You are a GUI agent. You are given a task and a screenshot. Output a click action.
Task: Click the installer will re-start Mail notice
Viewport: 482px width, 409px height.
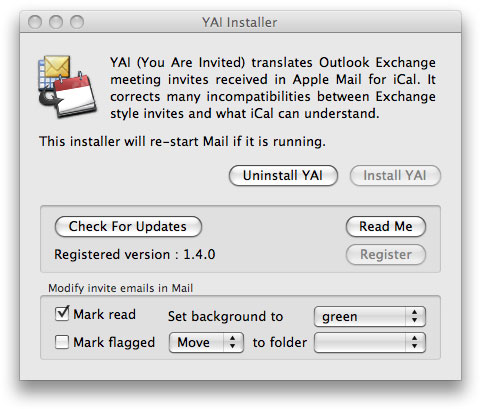point(182,141)
